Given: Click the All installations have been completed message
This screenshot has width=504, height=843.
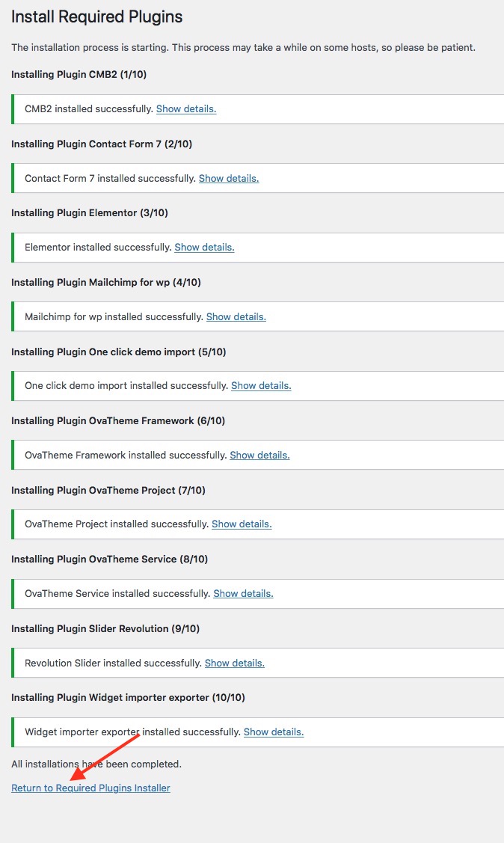Looking at the screenshot, I should coord(96,764).
